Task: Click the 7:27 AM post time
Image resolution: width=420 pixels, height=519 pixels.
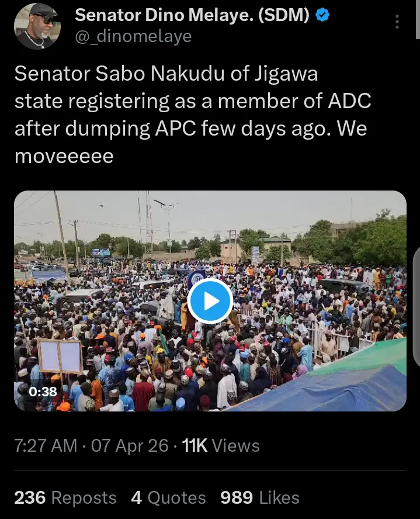Action: (46, 445)
